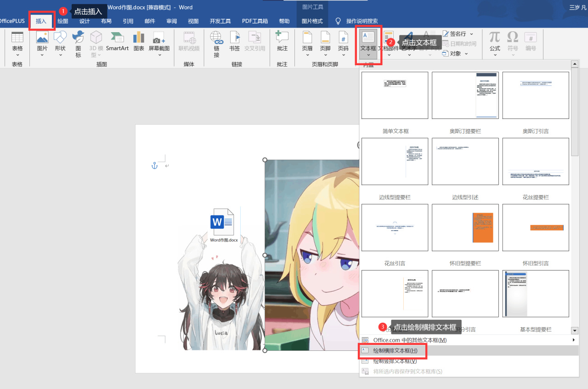
Task: Open the 图片 pictures dropdown
Action: point(42,55)
